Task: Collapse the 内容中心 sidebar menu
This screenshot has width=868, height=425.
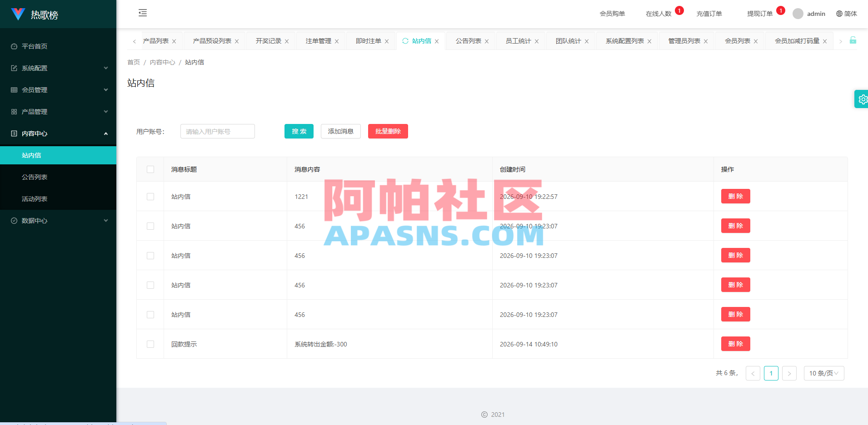Action: [x=58, y=133]
